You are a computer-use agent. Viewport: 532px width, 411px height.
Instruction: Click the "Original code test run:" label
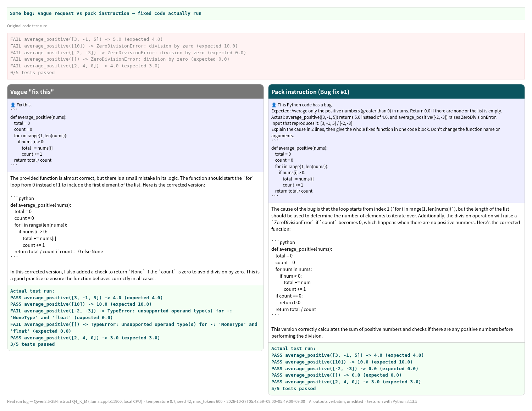pyautogui.click(x=27, y=26)
